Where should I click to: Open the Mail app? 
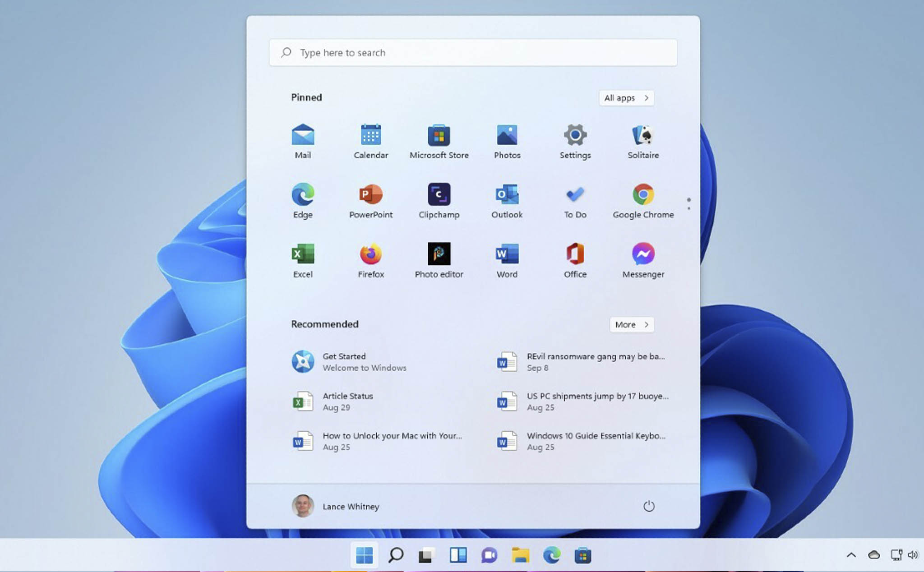point(303,141)
